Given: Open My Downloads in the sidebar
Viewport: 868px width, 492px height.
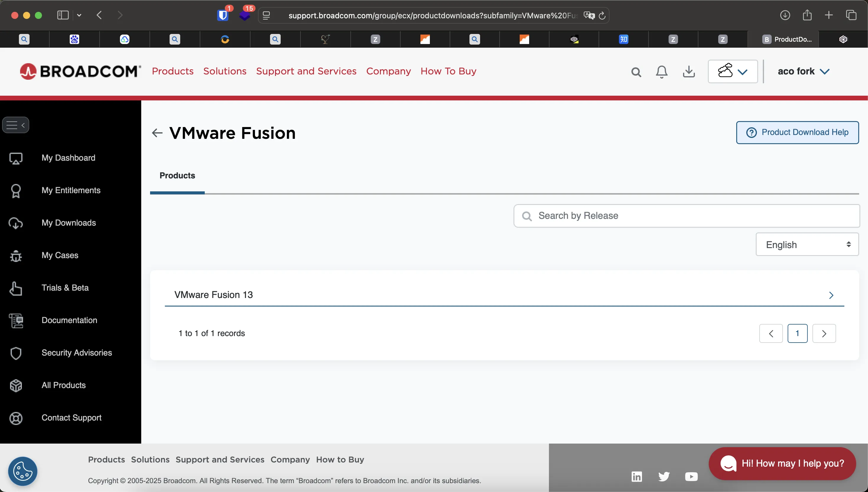Looking at the screenshot, I should pos(69,223).
